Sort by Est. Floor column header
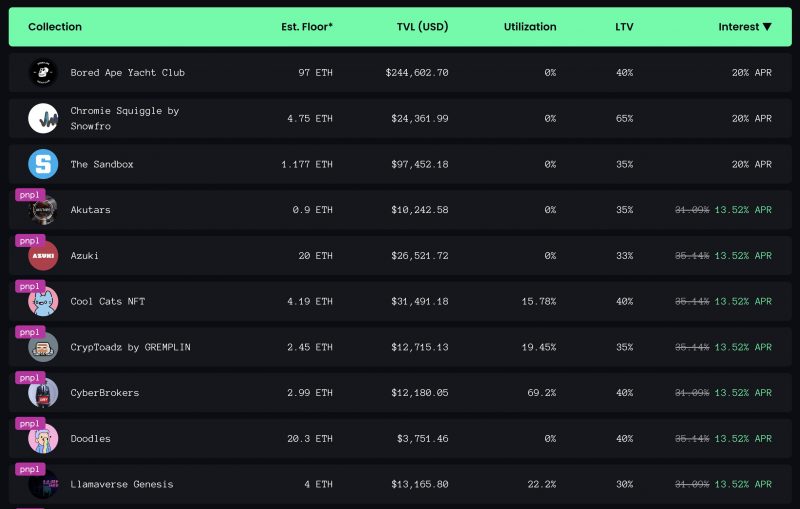 click(x=307, y=27)
